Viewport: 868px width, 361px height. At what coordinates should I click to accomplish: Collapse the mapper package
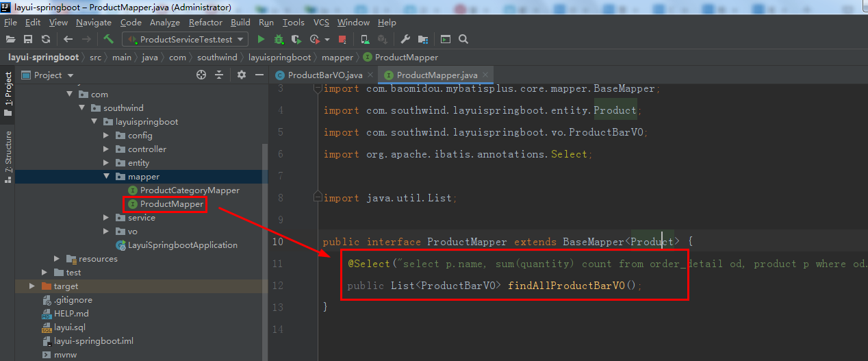(x=106, y=177)
